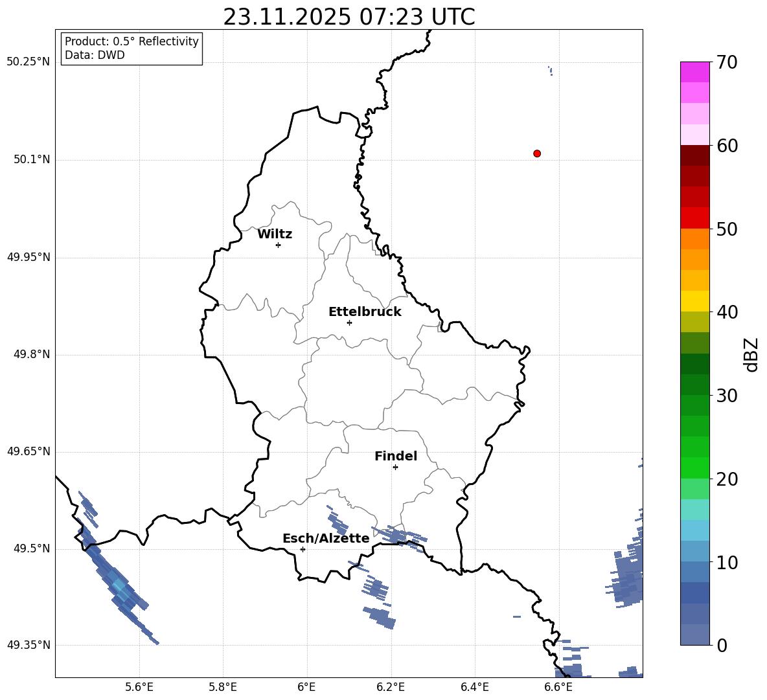Click the 6°E longitude tick label
Viewport: 767px width, 700px height.
[306, 687]
